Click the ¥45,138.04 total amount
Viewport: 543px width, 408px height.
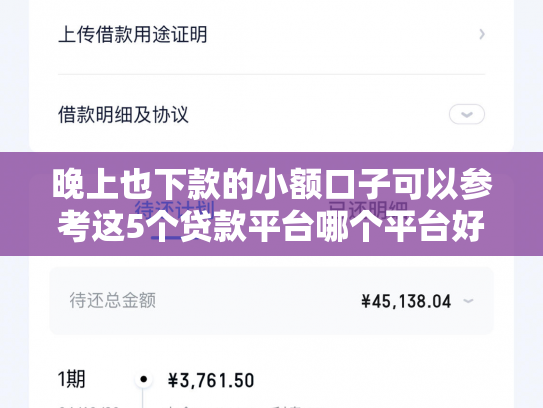406,301
